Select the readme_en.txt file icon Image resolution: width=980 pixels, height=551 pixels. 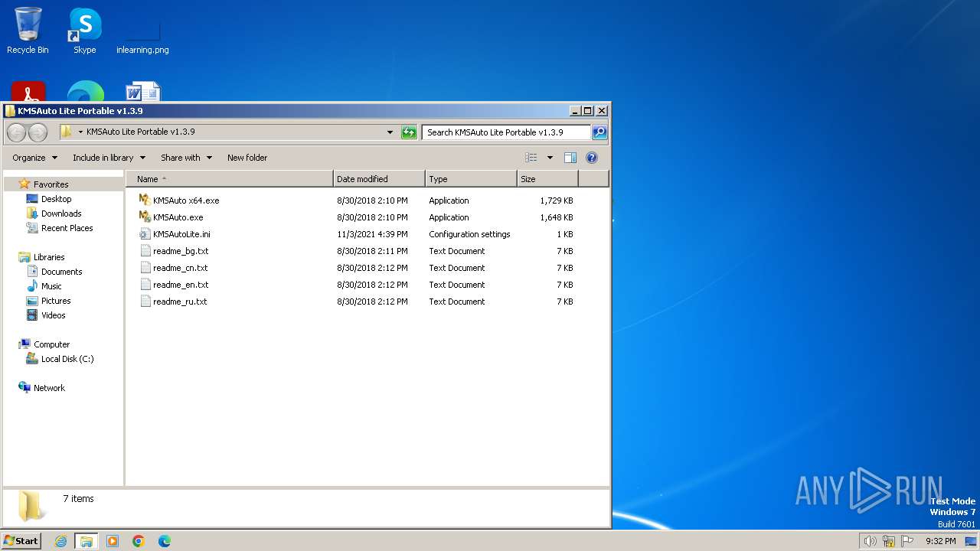click(145, 284)
